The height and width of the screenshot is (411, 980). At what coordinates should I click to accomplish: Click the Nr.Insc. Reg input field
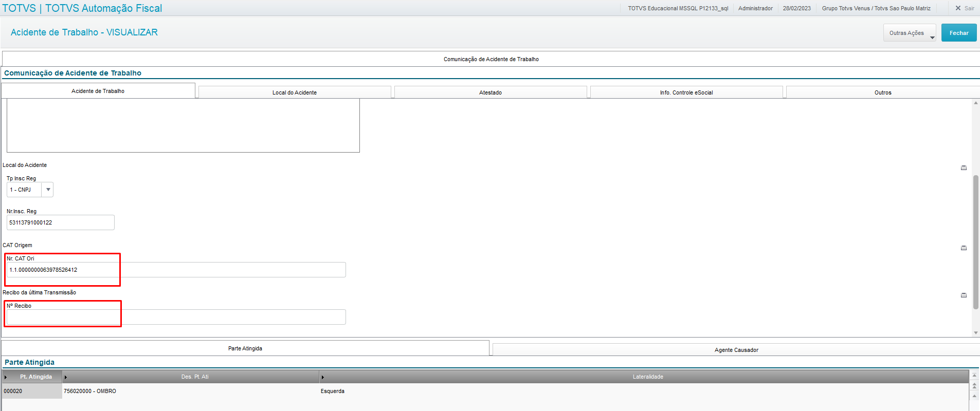pos(61,222)
